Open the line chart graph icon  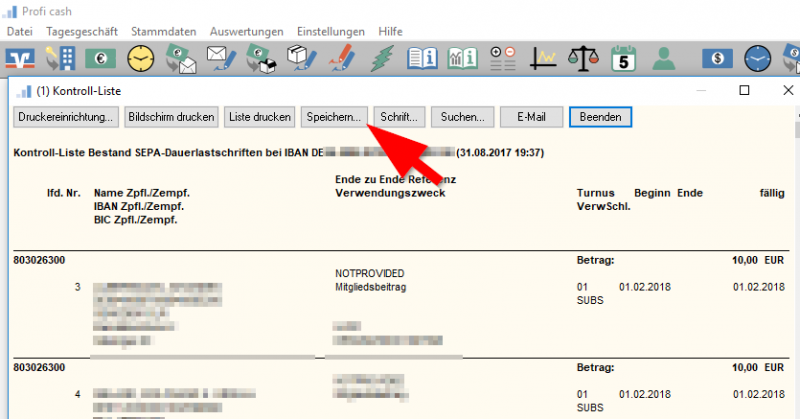tap(544, 59)
